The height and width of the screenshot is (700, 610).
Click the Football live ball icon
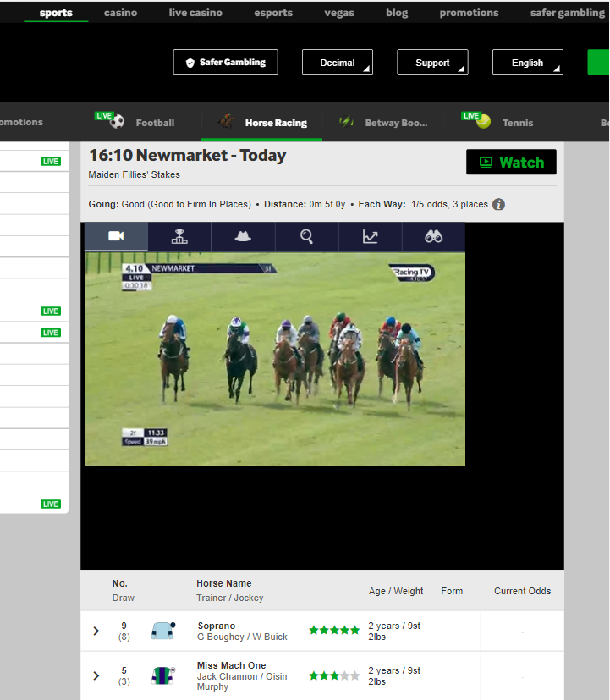click(x=117, y=121)
